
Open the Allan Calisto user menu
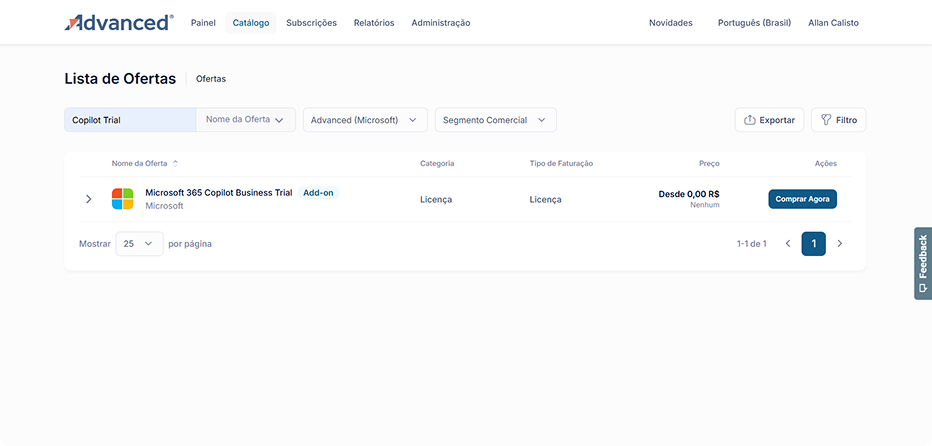[x=833, y=23]
